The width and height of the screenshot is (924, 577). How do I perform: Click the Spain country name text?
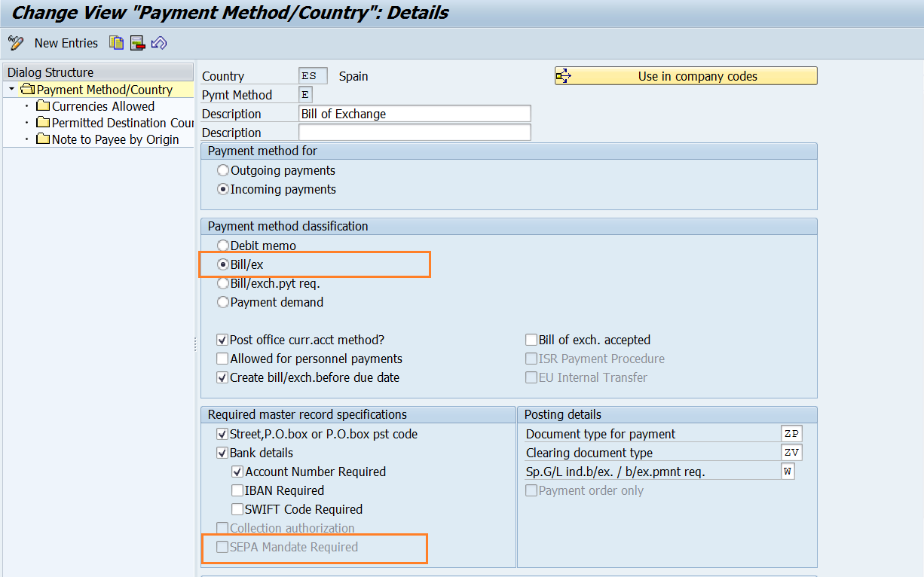pos(353,76)
